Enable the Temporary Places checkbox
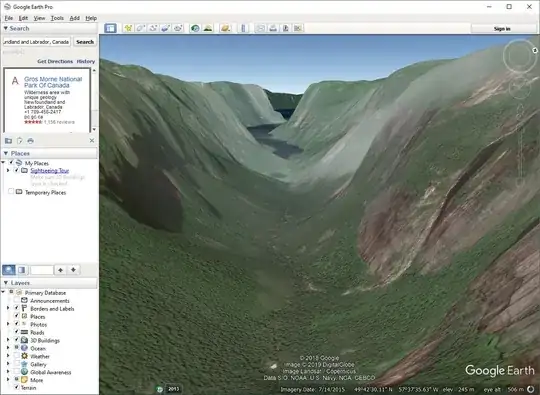This screenshot has width=540, height=395. pyautogui.click(x=11, y=191)
